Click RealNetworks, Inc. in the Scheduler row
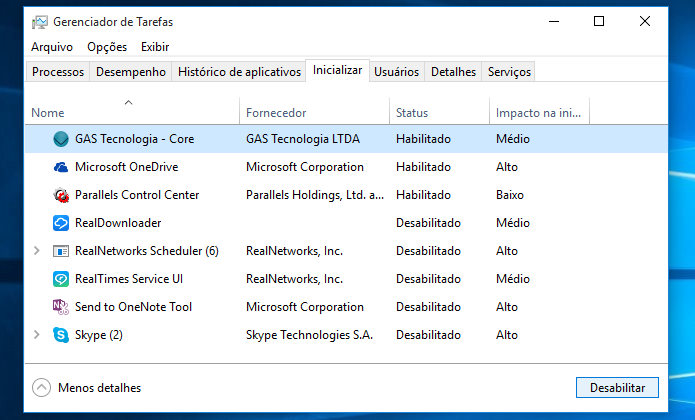The height and width of the screenshot is (420, 695). tap(294, 251)
